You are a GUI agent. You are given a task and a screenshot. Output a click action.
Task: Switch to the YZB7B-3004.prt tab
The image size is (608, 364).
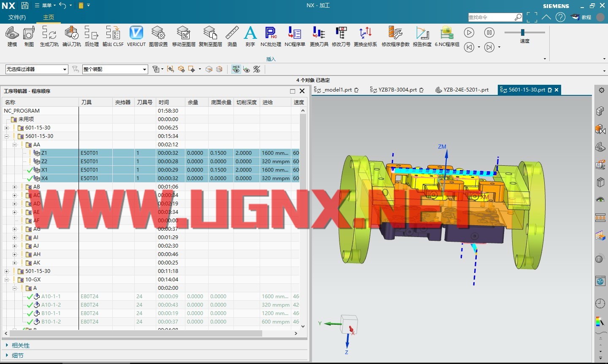pyautogui.click(x=397, y=90)
